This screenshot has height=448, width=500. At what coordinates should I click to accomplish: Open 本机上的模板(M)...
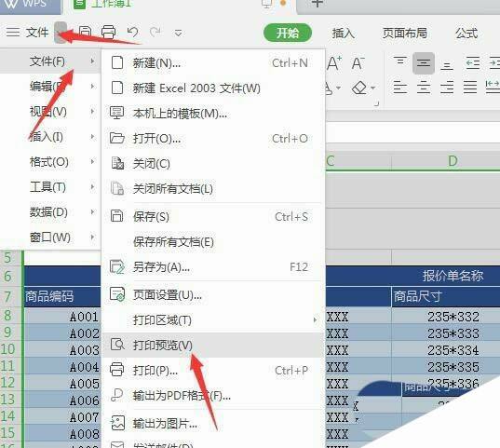(213, 113)
